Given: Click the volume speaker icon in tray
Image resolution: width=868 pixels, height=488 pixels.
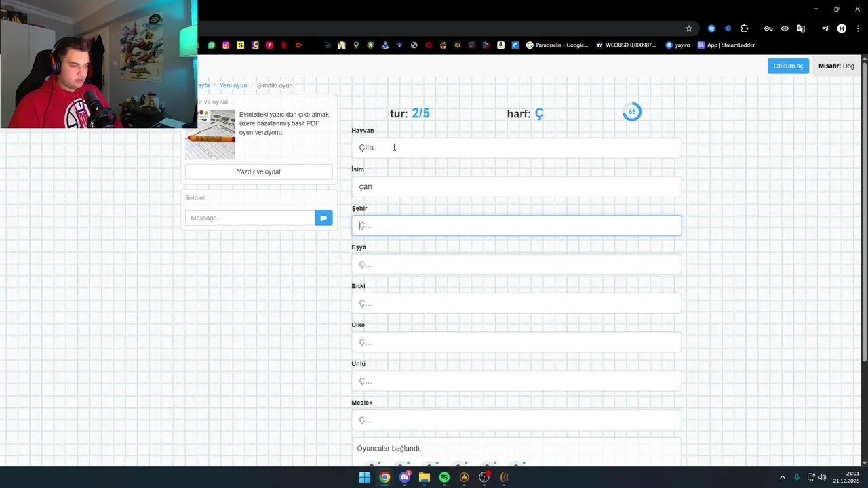Looking at the screenshot, I should click(823, 477).
